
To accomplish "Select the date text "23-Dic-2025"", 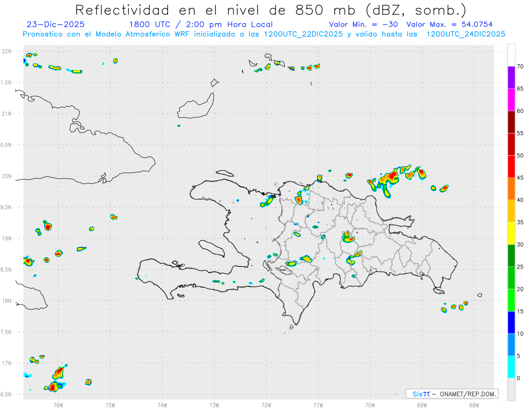I will coord(55,24).
